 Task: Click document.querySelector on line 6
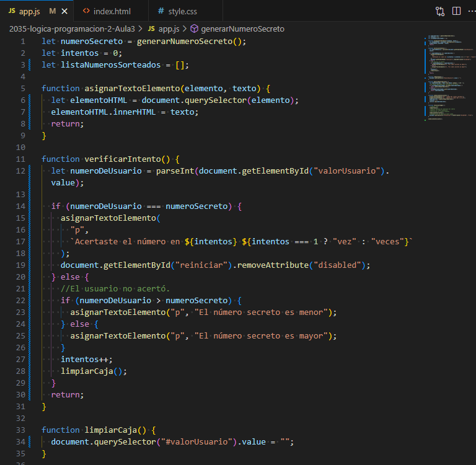tap(194, 100)
